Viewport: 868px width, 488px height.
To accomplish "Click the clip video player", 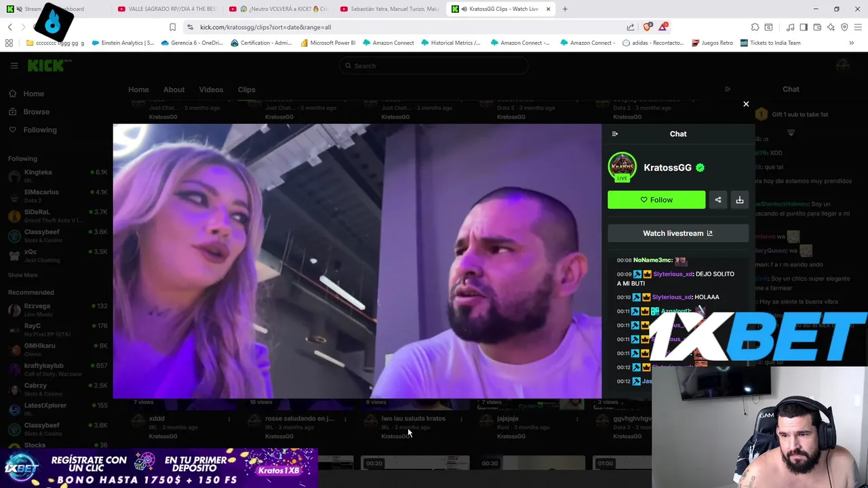I will point(357,261).
